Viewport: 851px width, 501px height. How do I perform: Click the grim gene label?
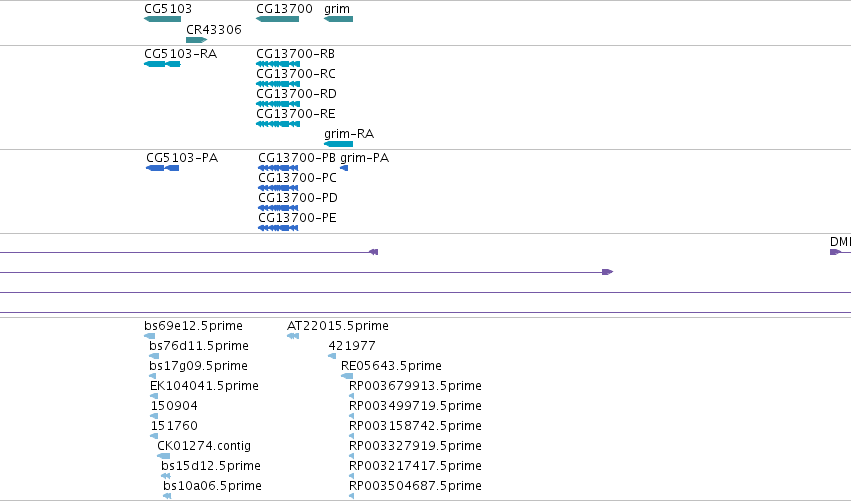(337, 9)
